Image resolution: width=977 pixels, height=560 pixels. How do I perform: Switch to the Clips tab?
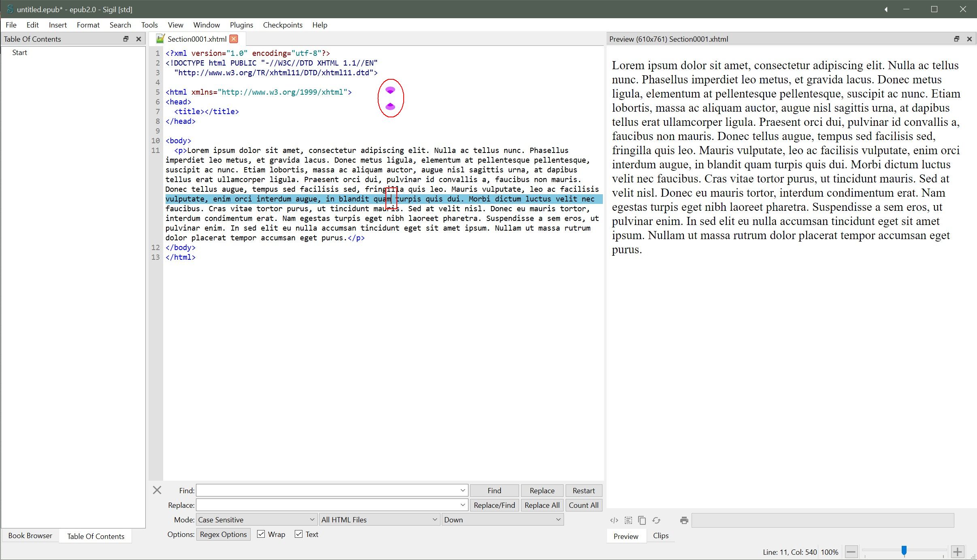click(661, 535)
